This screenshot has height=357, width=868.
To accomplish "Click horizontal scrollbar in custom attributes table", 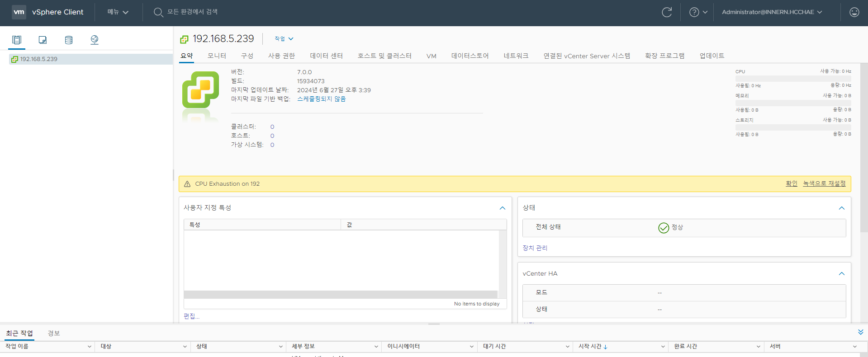I will pyautogui.click(x=341, y=295).
